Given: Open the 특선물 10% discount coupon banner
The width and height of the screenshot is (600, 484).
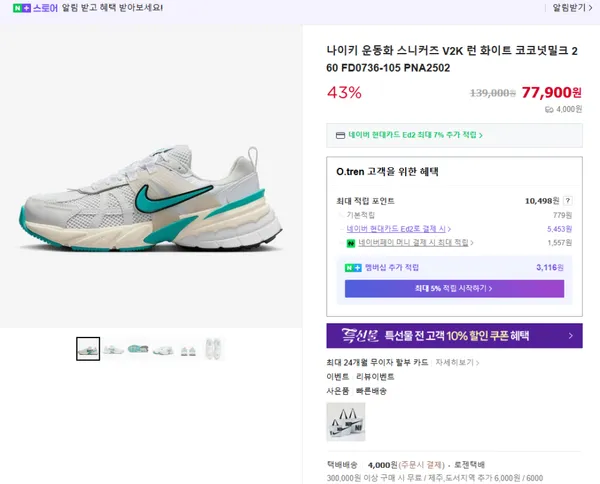Looking at the screenshot, I should point(454,336).
